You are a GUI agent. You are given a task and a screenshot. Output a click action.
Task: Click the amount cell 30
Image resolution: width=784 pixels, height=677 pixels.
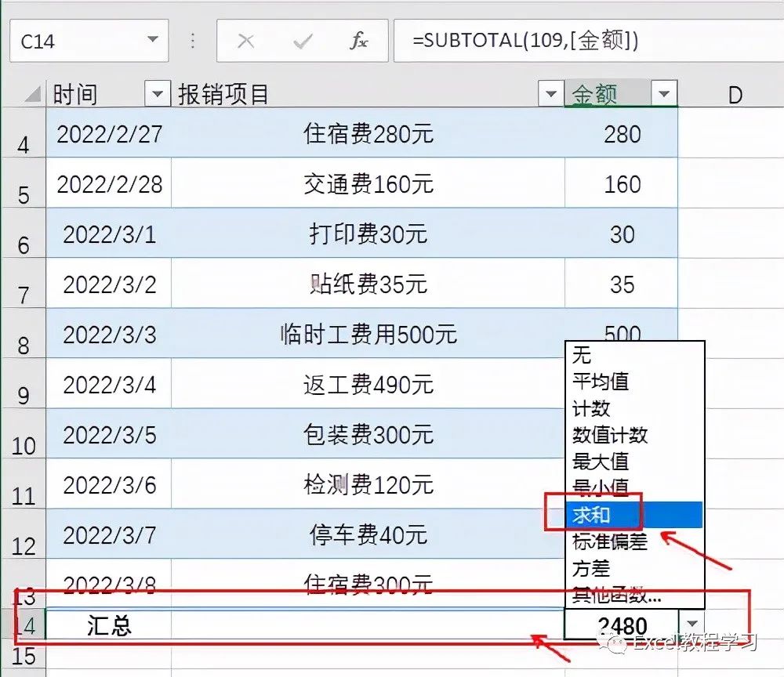click(x=622, y=234)
